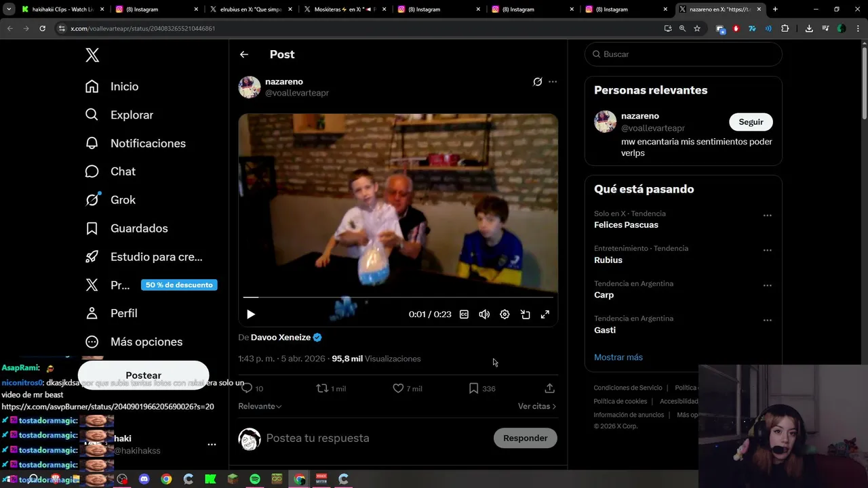Open options for the Gasti trend
868x488 pixels.
(768, 320)
